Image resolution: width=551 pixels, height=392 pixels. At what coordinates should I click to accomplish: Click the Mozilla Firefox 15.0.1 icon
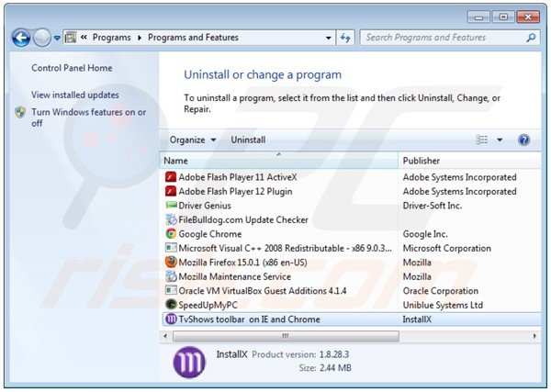click(171, 263)
